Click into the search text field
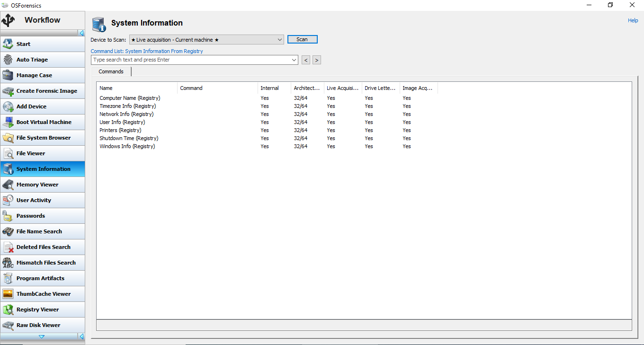This screenshot has height=345, width=644. [x=191, y=60]
